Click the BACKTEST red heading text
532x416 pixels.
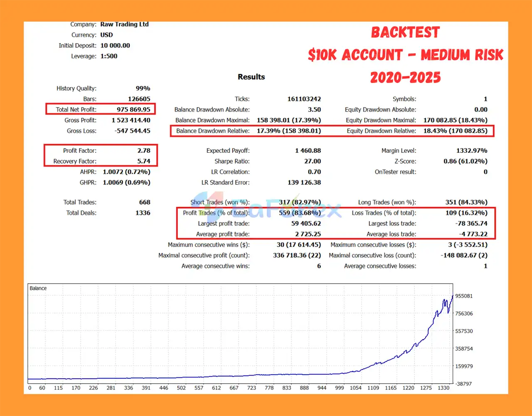[x=405, y=32]
